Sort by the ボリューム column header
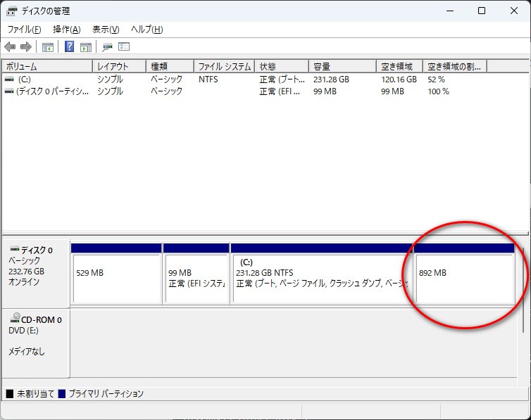The height and width of the screenshot is (420, 531). coord(47,66)
